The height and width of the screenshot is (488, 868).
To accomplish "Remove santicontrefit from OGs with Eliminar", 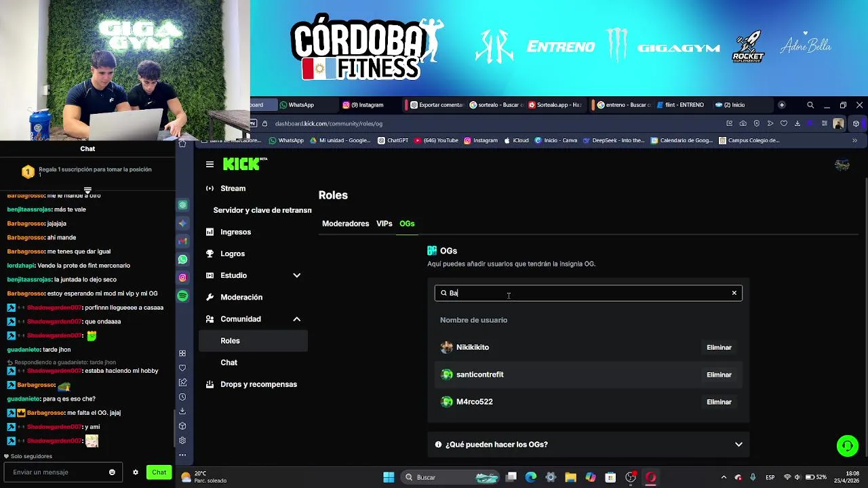I will point(719,375).
